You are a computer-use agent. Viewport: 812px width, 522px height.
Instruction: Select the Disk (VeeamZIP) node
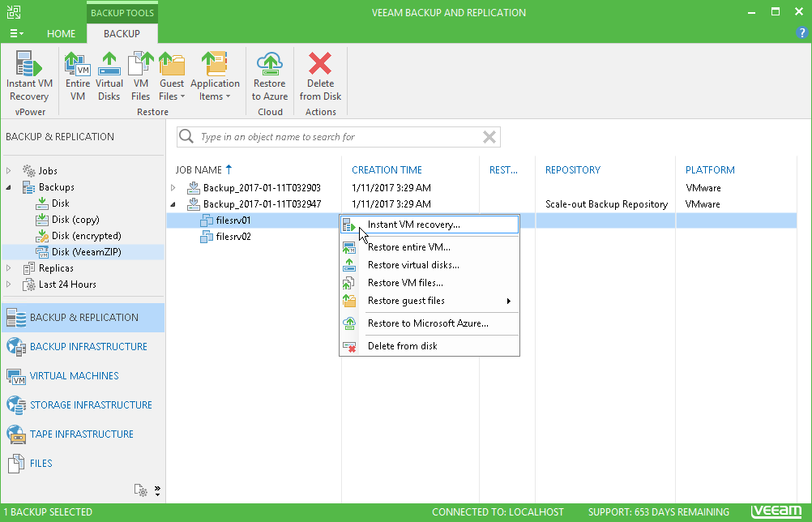pos(86,252)
